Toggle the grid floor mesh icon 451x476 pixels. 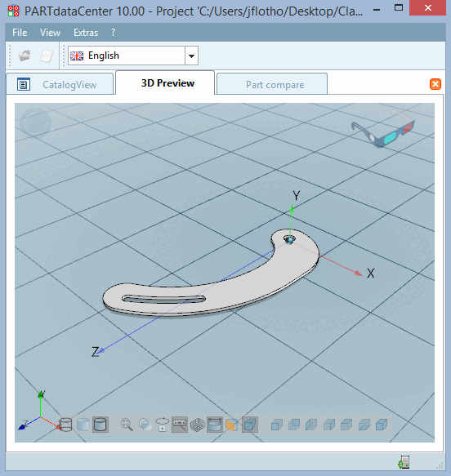pyautogui.click(x=198, y=425)
